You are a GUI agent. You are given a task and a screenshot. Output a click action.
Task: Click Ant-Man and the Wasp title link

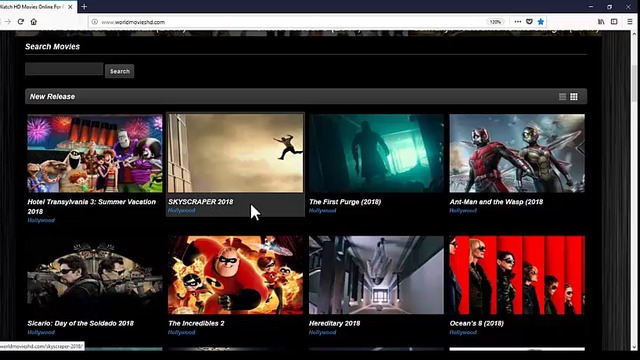pos(496,202)
